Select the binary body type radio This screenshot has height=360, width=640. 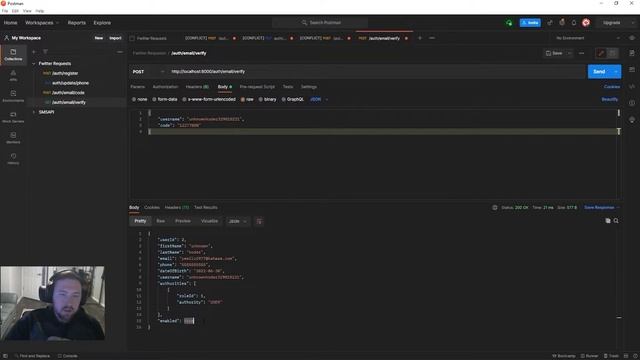coord(260,99)
